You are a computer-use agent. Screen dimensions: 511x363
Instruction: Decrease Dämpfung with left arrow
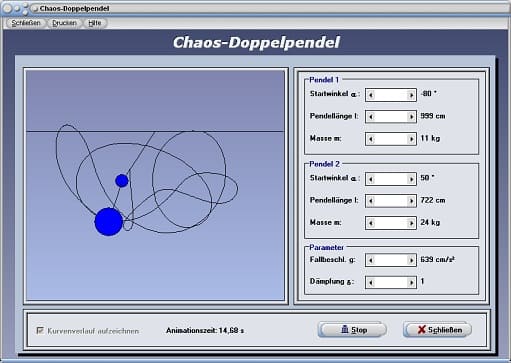coord(371,283)
